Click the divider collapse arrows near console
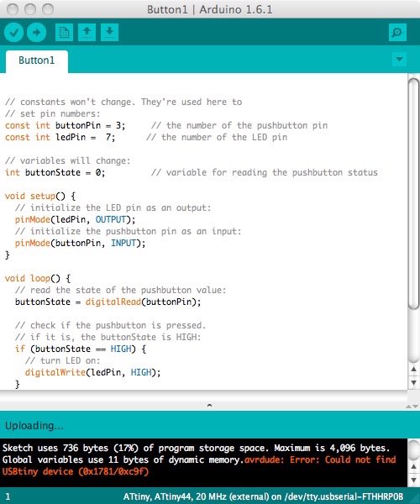The height and width of the screenshot is (504, 420). [412, 407]
